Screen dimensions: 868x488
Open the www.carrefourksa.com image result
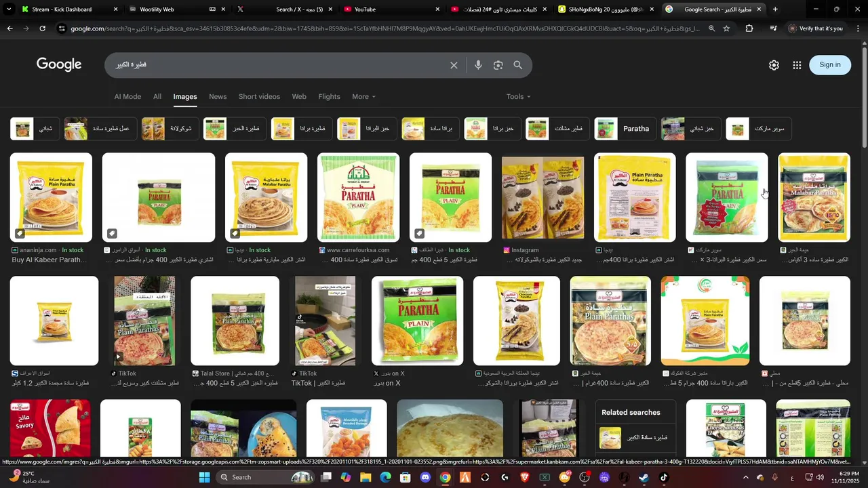[358, 197]
